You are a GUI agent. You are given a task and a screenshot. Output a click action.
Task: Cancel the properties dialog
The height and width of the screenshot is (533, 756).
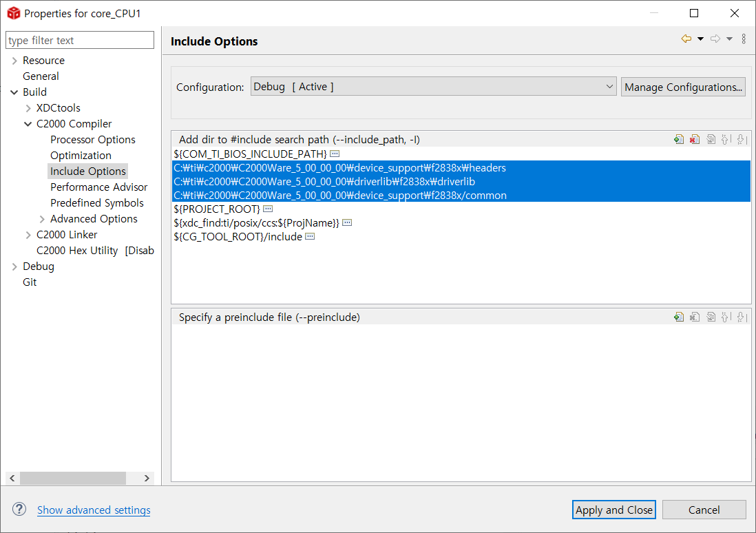pyautogui.click(x=704, y=510)
